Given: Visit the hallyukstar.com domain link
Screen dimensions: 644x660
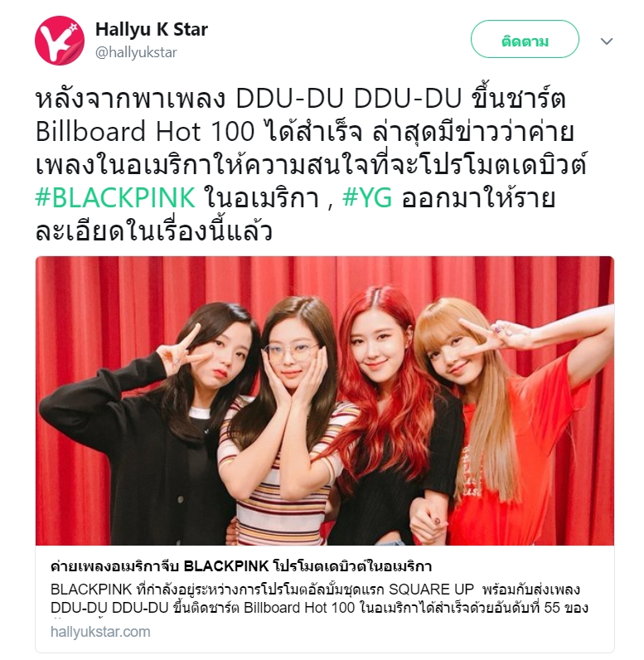Looking at the screenshot, I should [100, 632].
